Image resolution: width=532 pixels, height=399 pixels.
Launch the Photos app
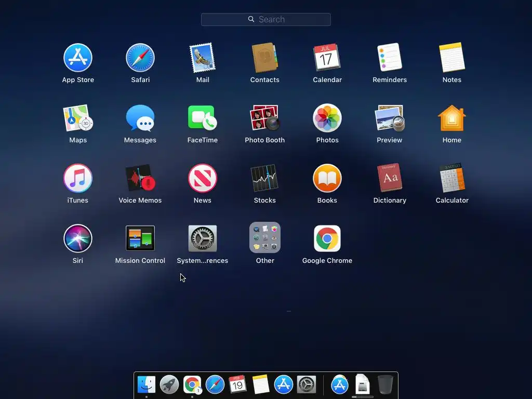click(x=327, y=118)
